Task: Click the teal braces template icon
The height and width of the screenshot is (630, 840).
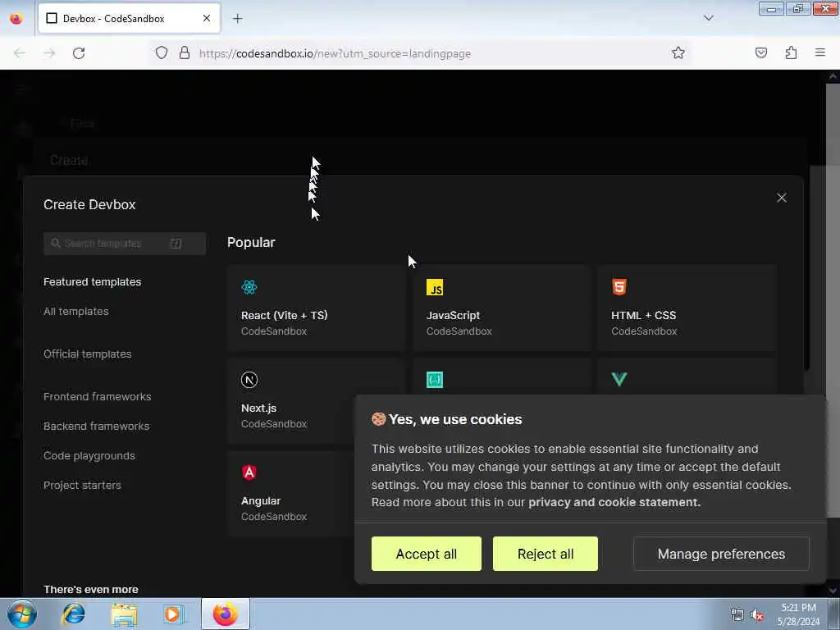Action: 435,380
